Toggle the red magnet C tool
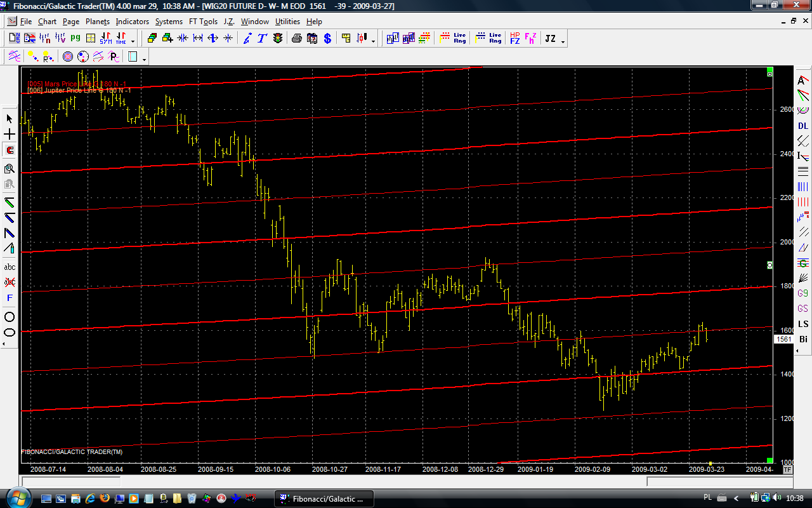This screenshot has width=812, height=508. (x=10, y=150)
